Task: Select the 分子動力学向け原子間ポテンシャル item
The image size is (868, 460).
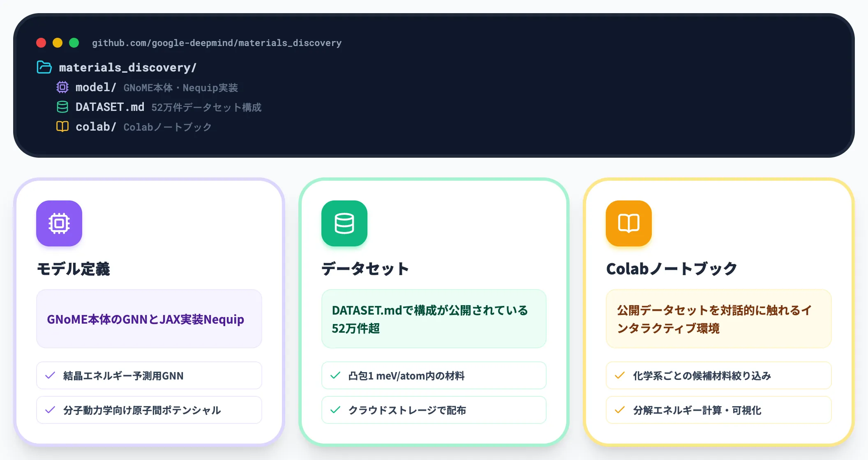Action: (x=149, y=410)
